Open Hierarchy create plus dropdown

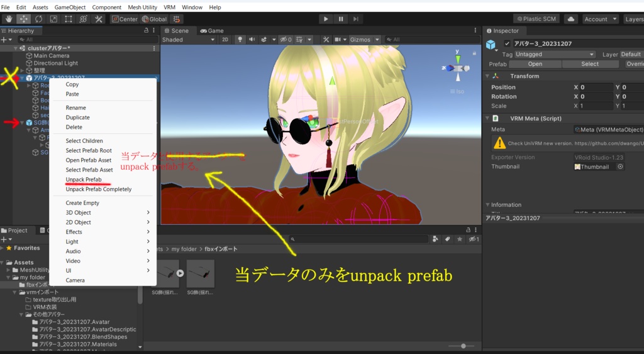pos(6,40)
